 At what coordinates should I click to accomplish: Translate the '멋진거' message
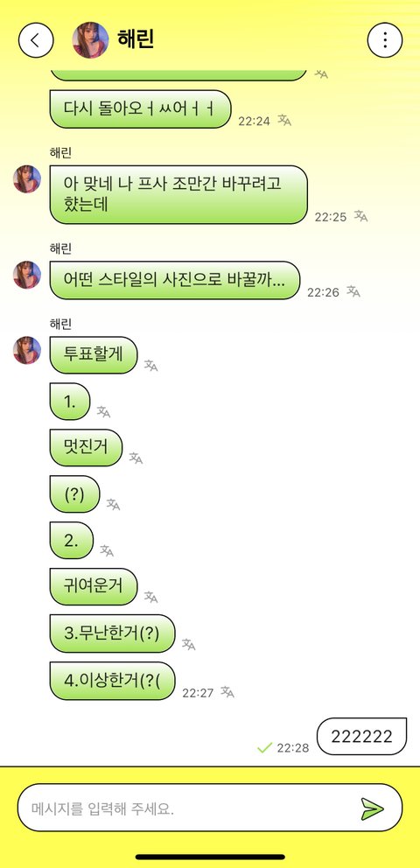(x=136, y=458)
